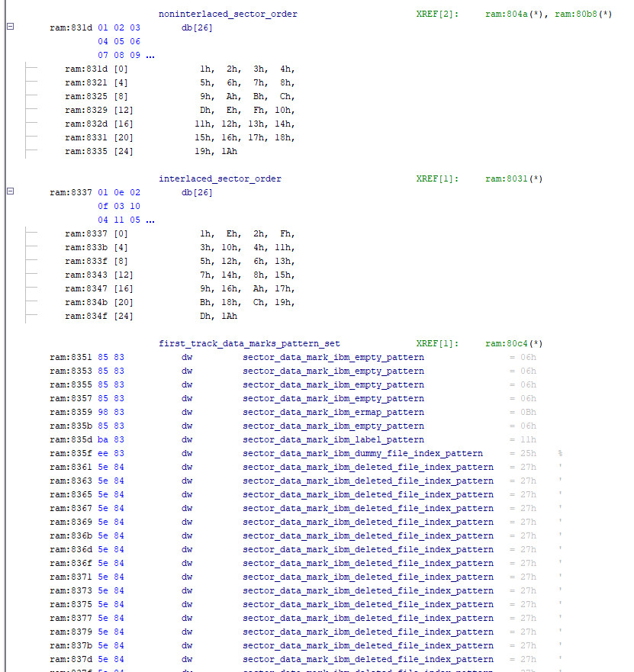The width and height of the screenshot is (634, 672).
Task: Select array row ram:831d [0]
Action: [x=179, y=69]
